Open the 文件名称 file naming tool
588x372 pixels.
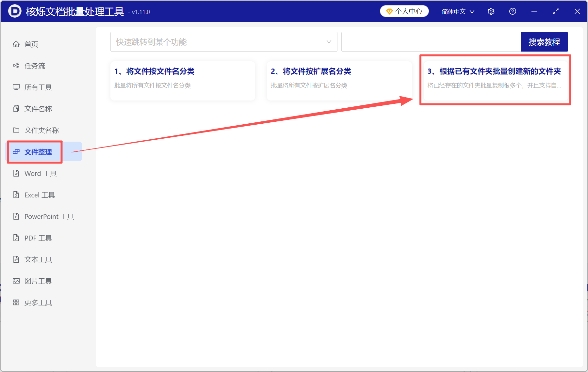(x=38, y=108)
